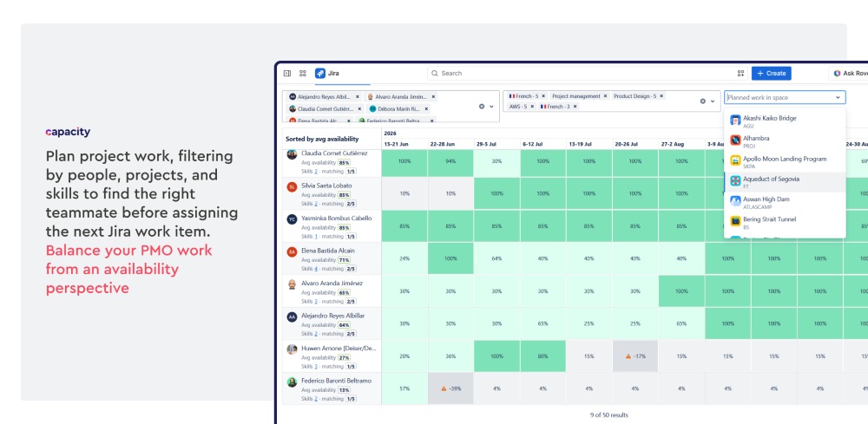This screenshot has width=868, height=424.
Task: Click Alvaro Aranda Jiménez 65% badge
Action: point(345,292)
